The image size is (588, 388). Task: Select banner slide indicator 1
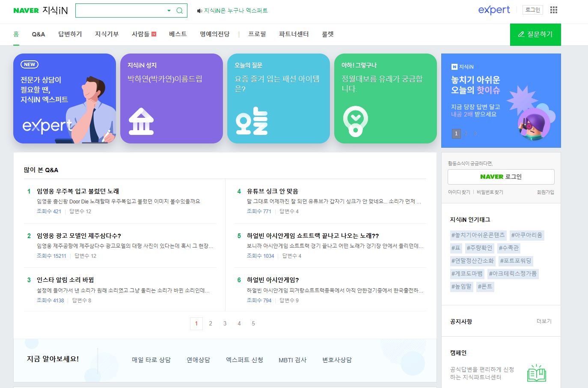point(456,134)
